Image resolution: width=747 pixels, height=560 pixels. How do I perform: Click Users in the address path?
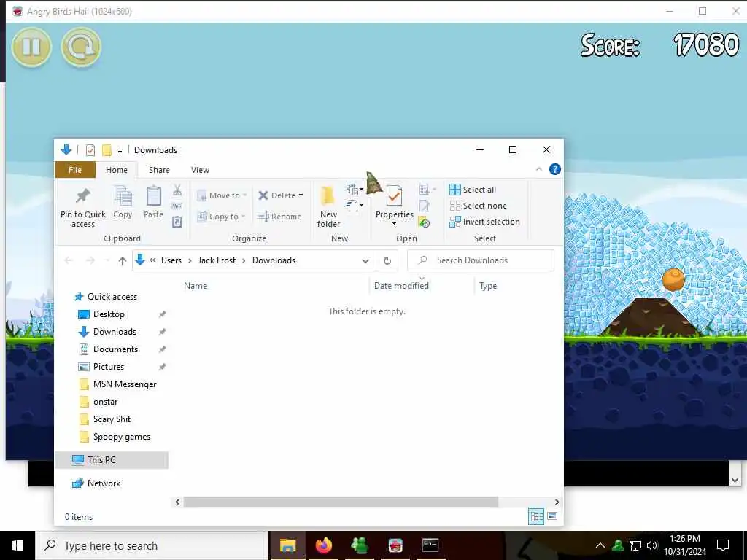click(x=171, y=260)
